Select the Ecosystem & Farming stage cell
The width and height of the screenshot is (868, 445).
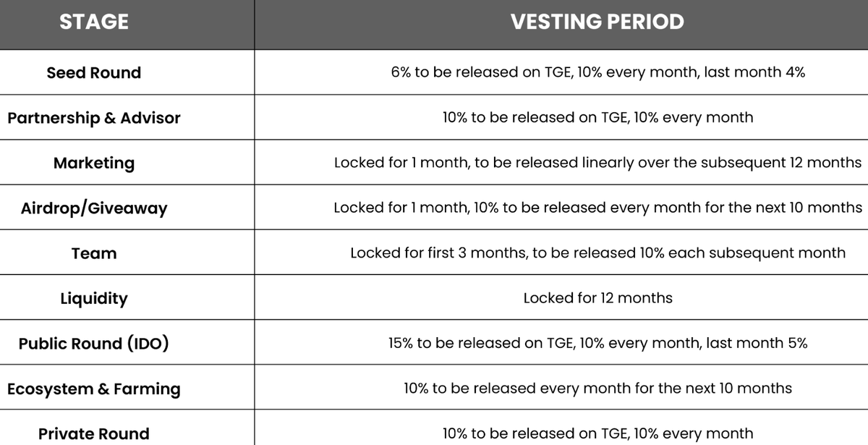(94, 389)
